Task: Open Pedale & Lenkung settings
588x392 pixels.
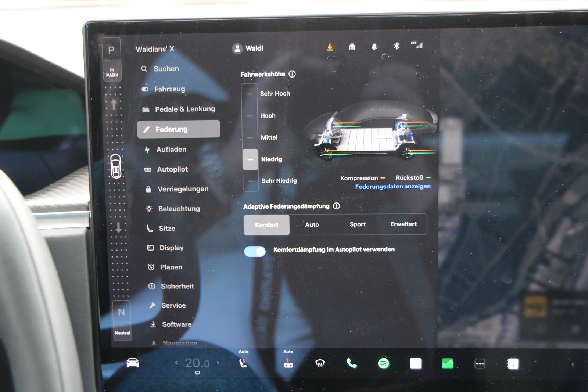Action: pos(179,109)
